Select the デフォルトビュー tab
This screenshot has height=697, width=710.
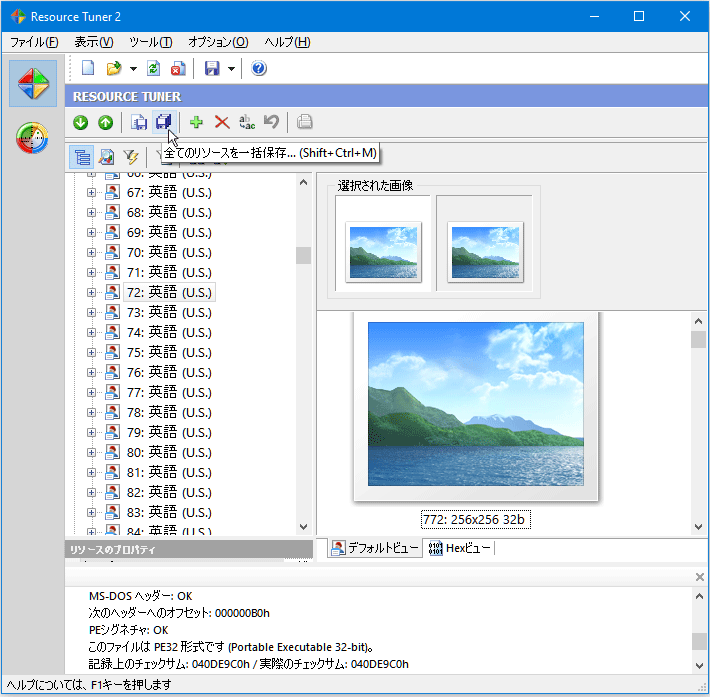click(375, 548)
